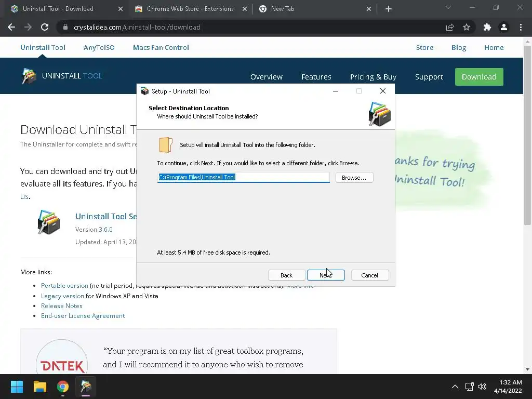Open Chrome extensions puzzle icon

(x=487, y=27)
